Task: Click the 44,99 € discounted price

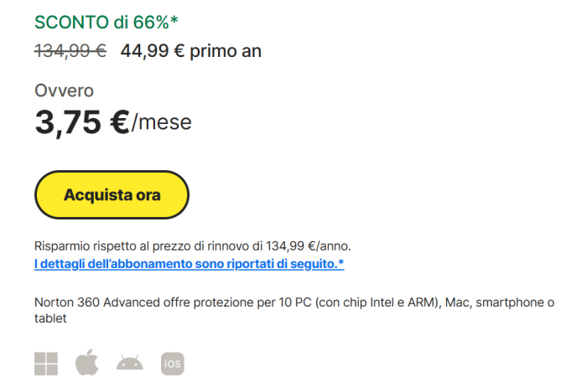Action: pos(153,51)
